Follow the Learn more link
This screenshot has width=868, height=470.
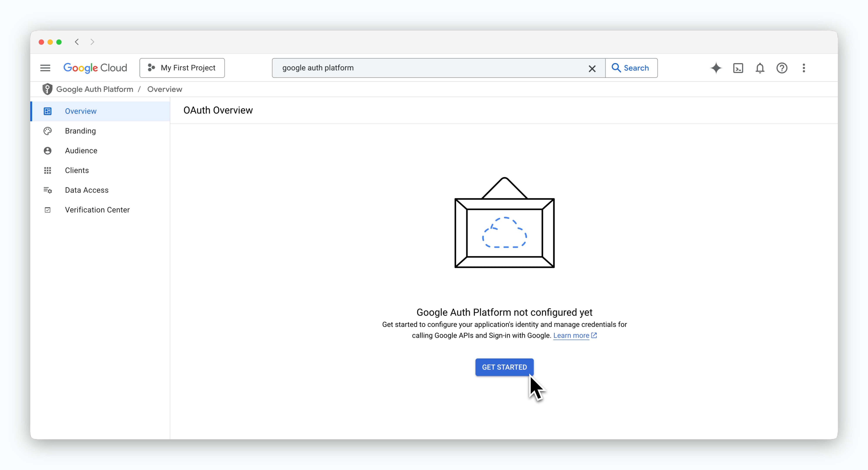pos(571,336)
